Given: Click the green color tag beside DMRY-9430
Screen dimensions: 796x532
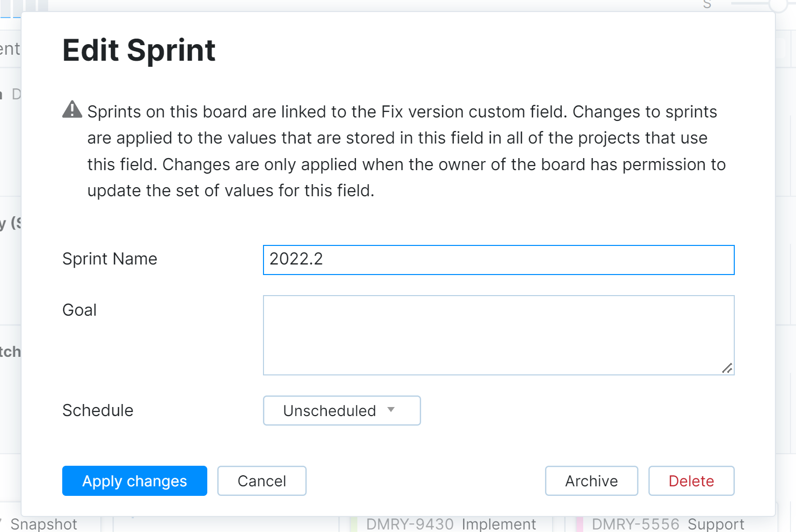Looking at the screenshot, I should point(353,524).
